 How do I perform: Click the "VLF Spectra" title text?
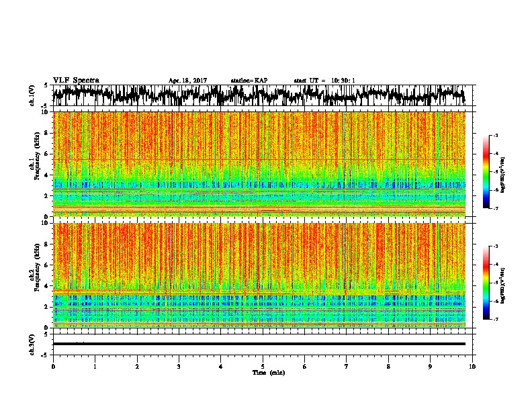[76, 81]
